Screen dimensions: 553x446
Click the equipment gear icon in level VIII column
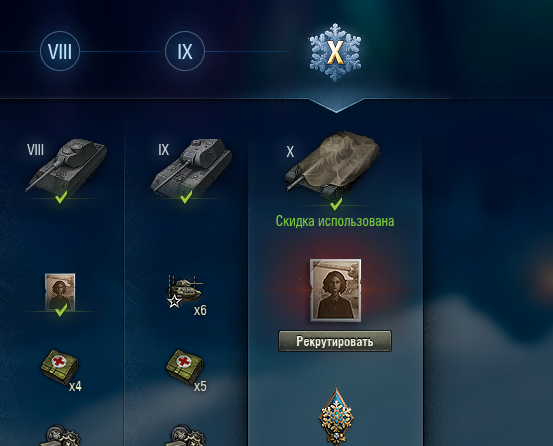(59, 435)
